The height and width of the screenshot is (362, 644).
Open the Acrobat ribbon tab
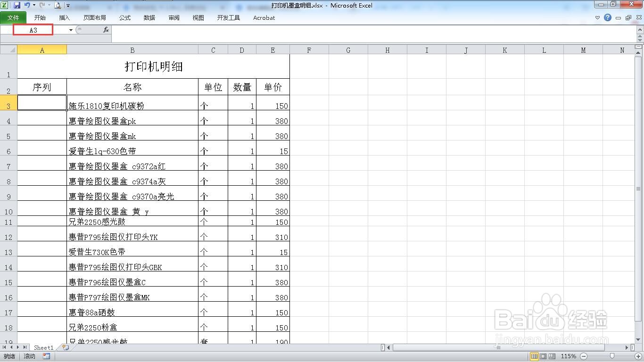pyautogui.click(x=264, y=18)
